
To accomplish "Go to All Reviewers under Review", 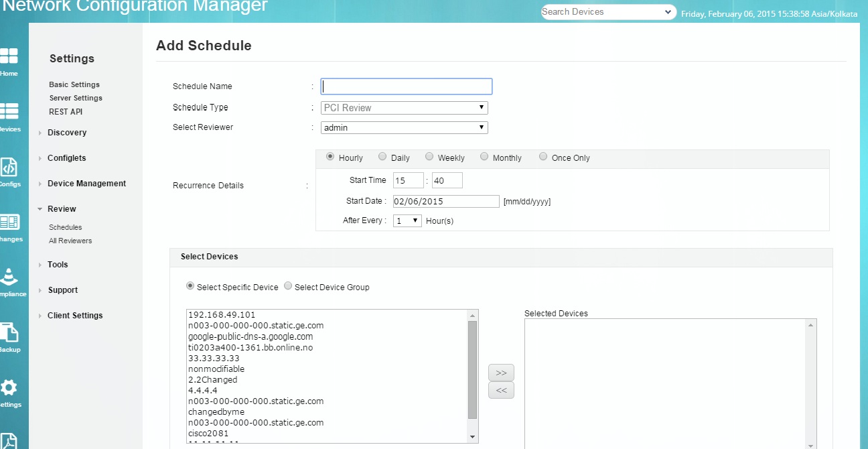I will (70, 241).
